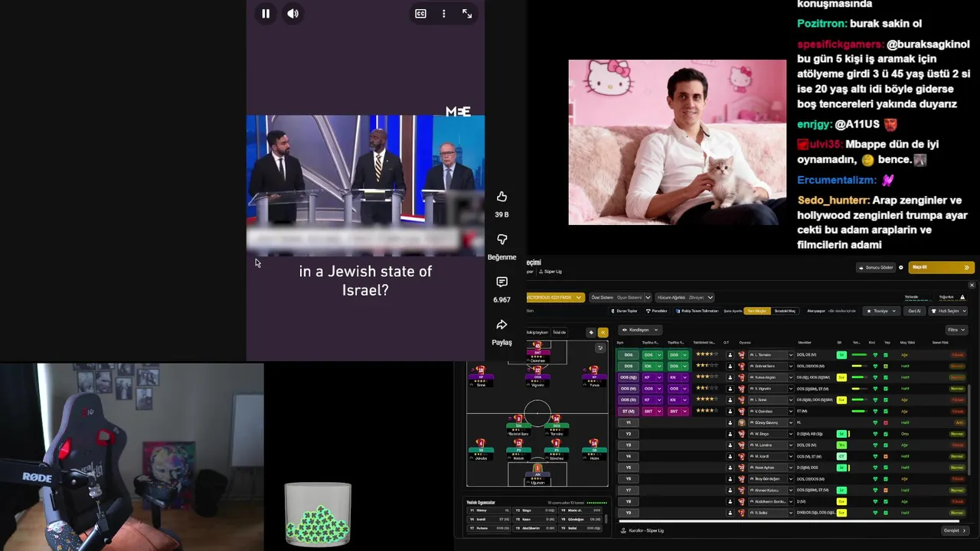Open Duran Toplar set pieces
Viewport: 980px width, 551px height.
point(624,311)
